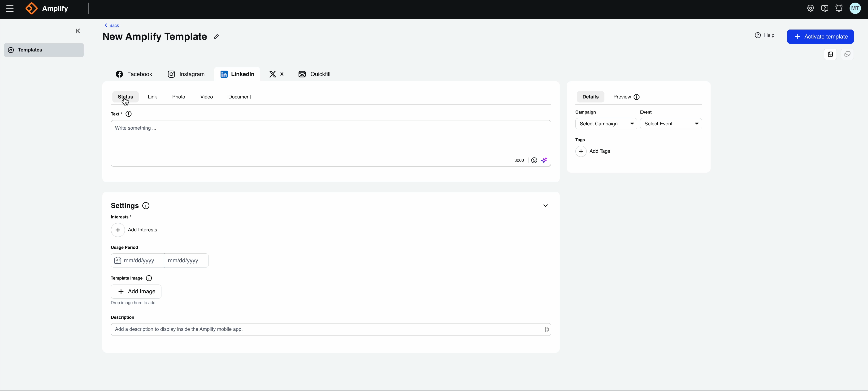
Task: Open the approval checklist icon button
Action: (830, 54)
